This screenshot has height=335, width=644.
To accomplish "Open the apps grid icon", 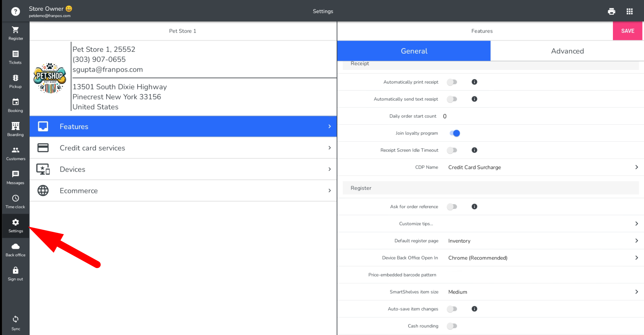I will point(630,11).
